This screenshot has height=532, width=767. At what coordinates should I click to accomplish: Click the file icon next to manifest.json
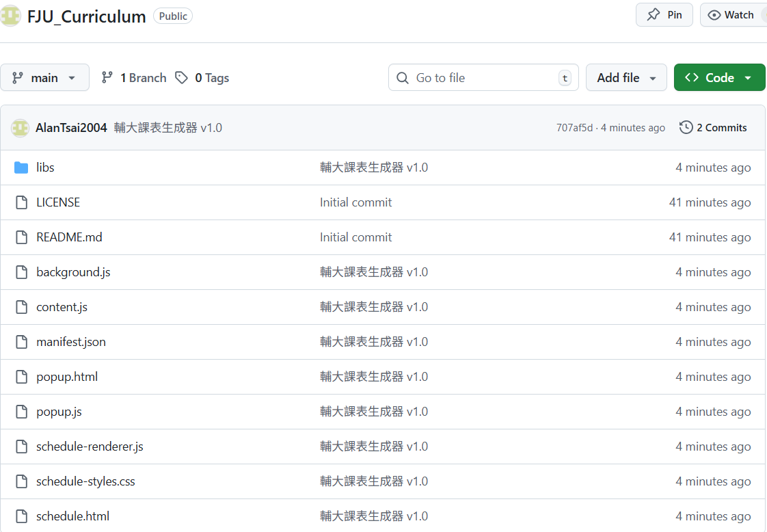[x=21, y=342]
